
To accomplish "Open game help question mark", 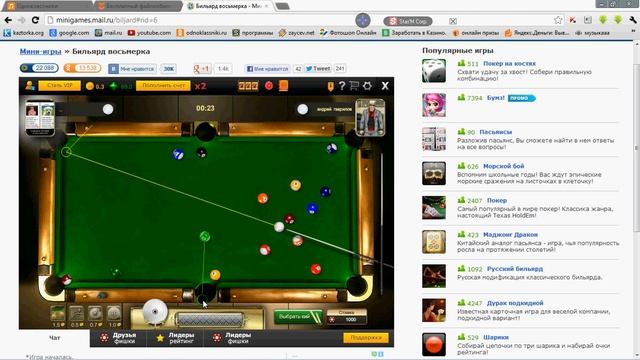I will pyautogui.click(x=342, y=86).
